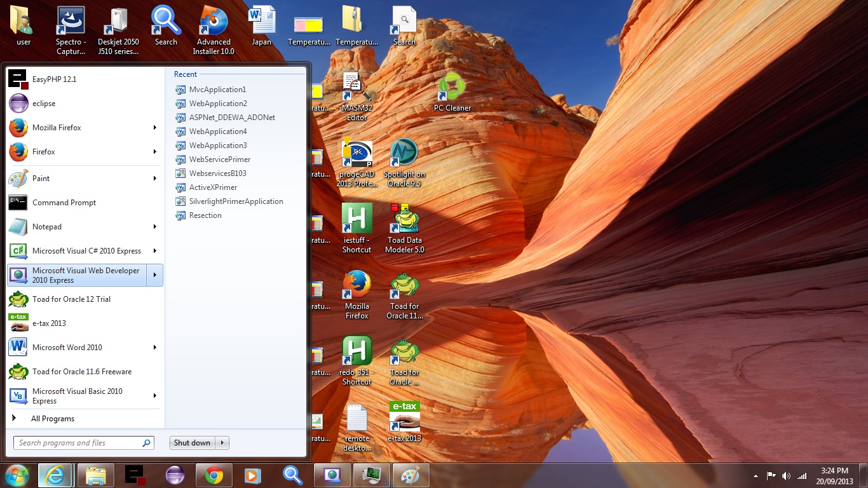This screenshot has height=488, width=868.
Task: Select Microsoft Visual Basic 2010 Express entry
Action: [77, 395]
